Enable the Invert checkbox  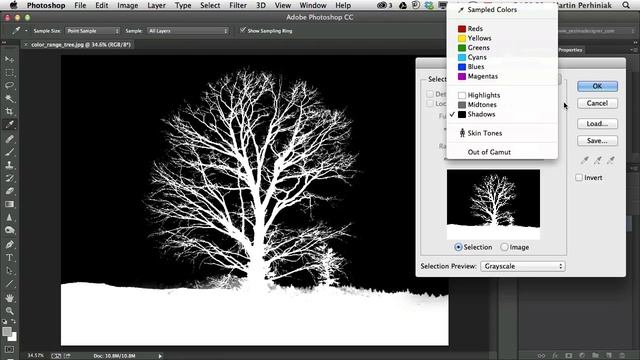coord(579,178)
